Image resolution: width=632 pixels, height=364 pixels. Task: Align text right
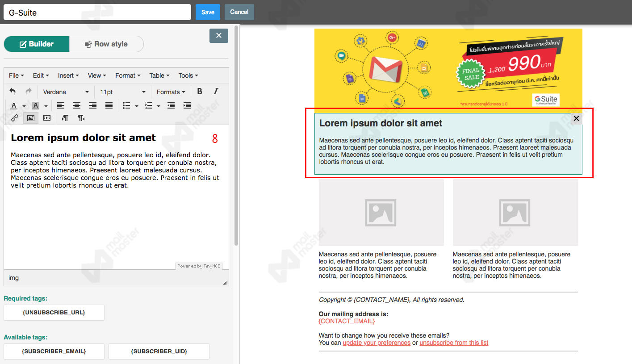coord(93,106)
